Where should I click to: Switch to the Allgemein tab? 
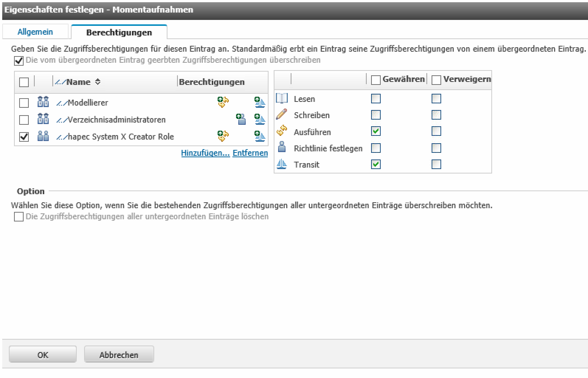35,32
